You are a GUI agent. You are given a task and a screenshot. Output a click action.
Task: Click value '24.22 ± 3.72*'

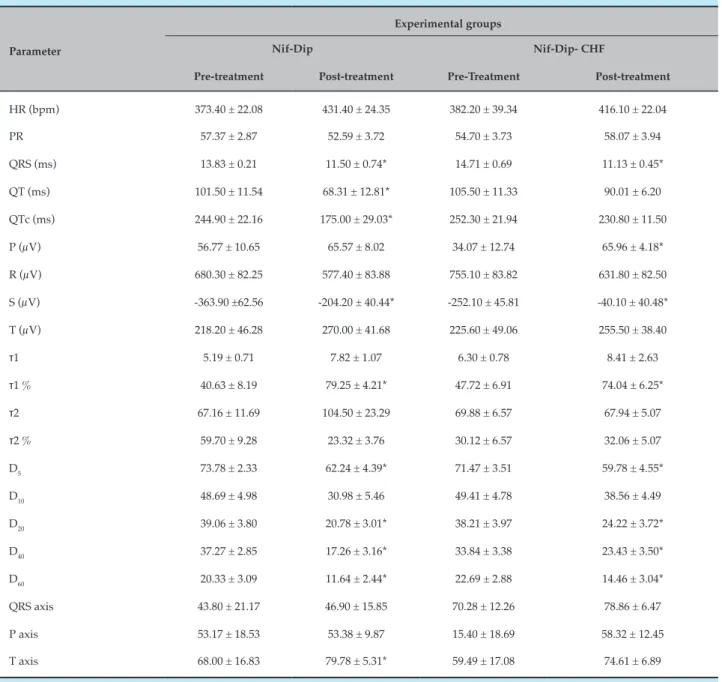(632, 523)
